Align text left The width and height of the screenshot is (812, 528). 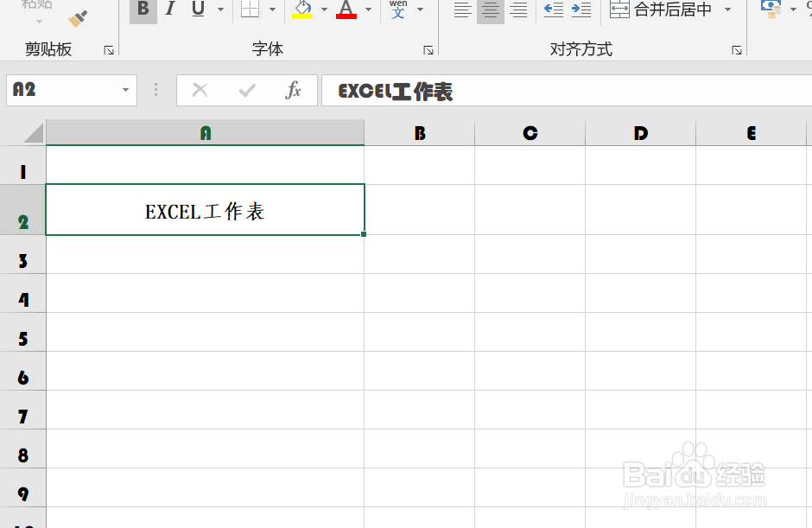(462, 10)
